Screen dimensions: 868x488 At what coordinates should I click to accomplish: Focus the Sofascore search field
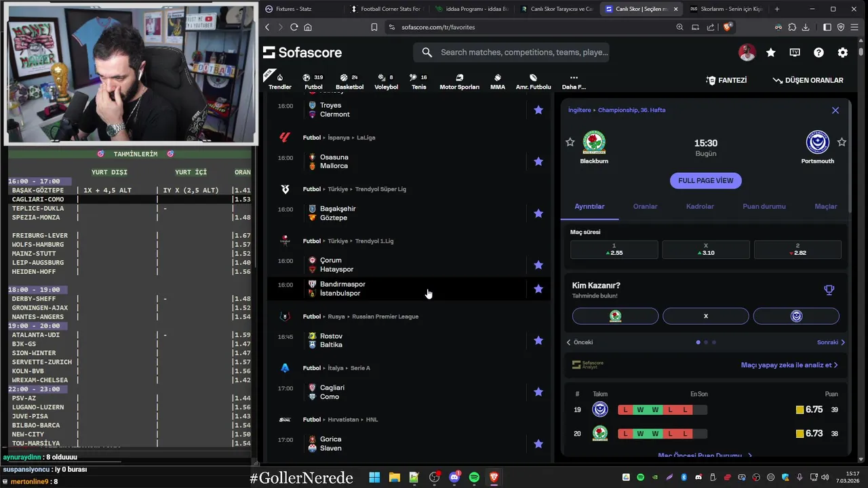pos(511,52)
